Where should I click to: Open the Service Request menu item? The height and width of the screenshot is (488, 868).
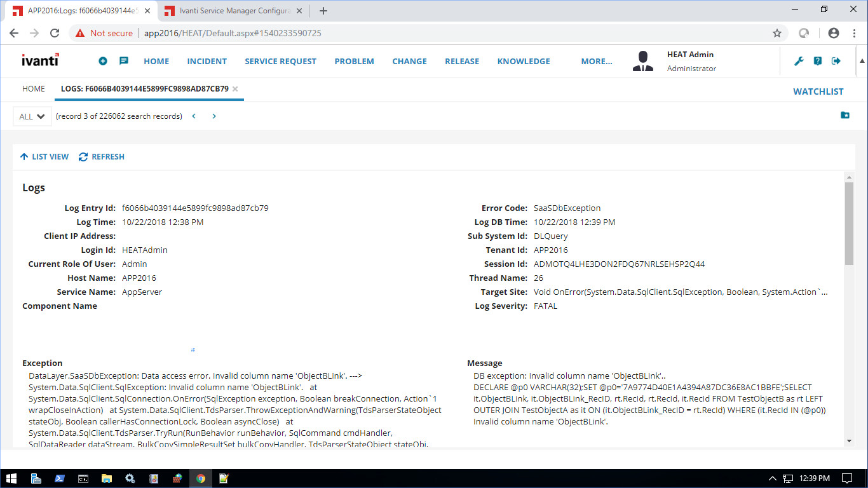(280, 61)
